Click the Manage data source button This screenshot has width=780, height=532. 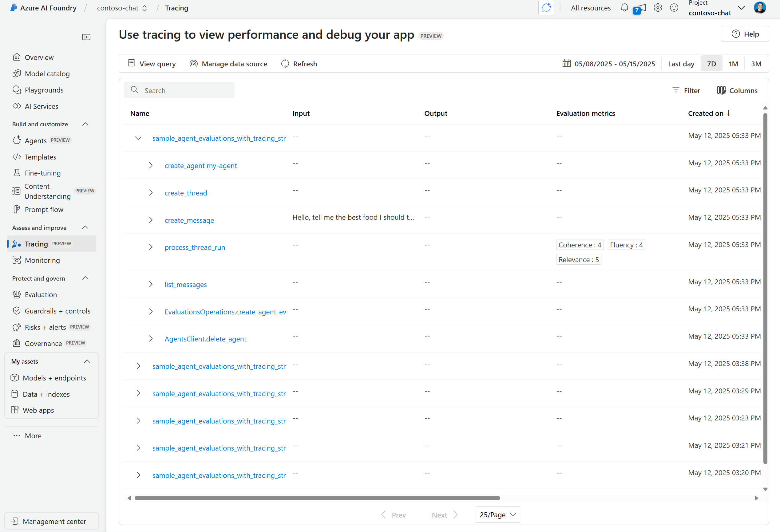coord(228,64)
